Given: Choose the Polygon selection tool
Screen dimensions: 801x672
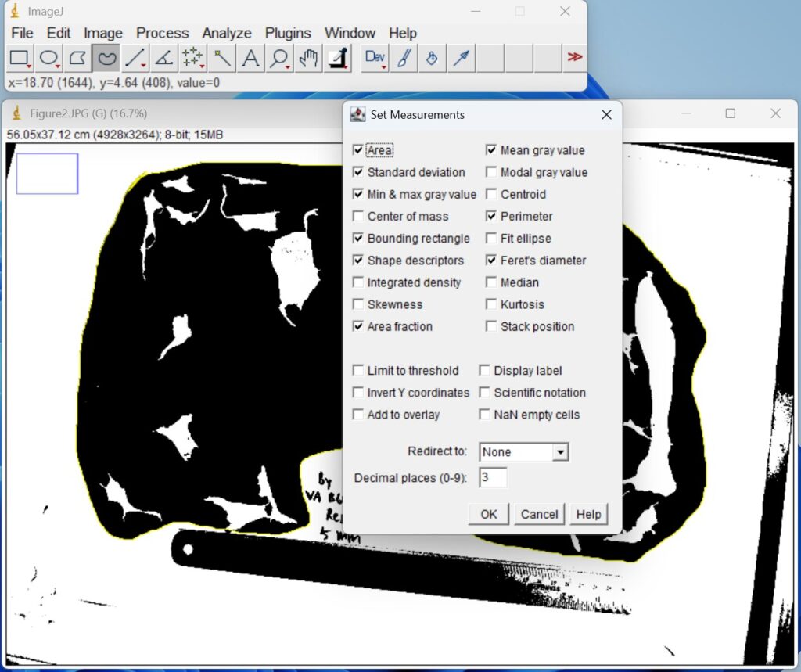Looking at the screenshot, I should point(76,58).
